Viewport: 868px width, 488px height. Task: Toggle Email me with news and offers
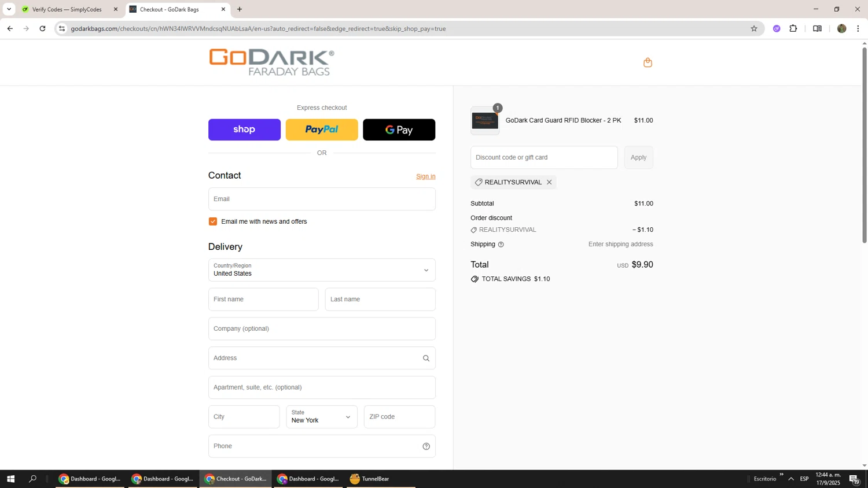(213, 221)
